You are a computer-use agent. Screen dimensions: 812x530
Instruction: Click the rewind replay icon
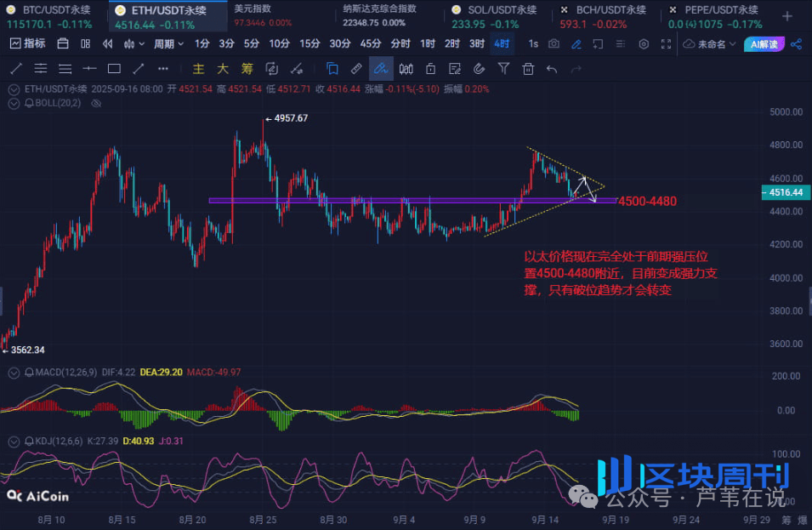click(107, 44)
